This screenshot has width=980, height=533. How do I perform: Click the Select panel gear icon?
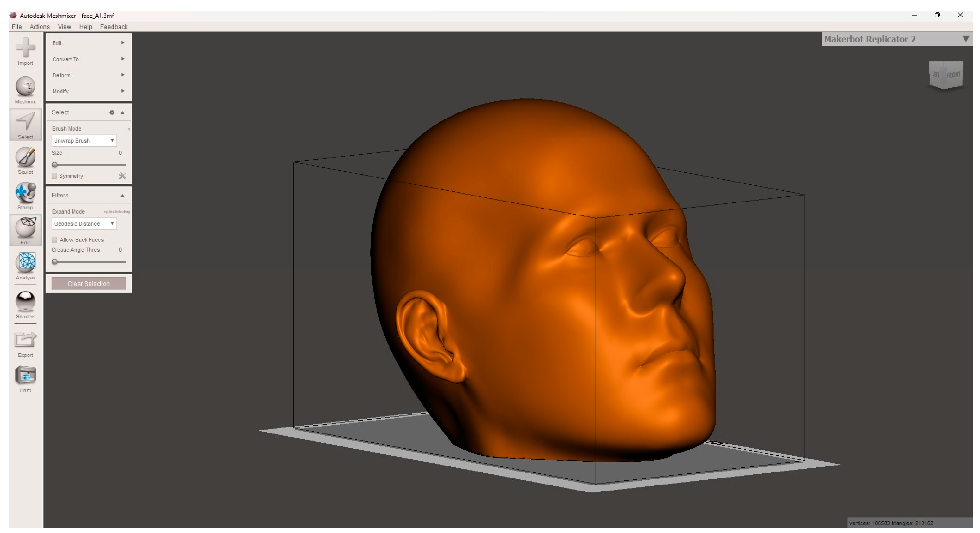pos(112,112)
